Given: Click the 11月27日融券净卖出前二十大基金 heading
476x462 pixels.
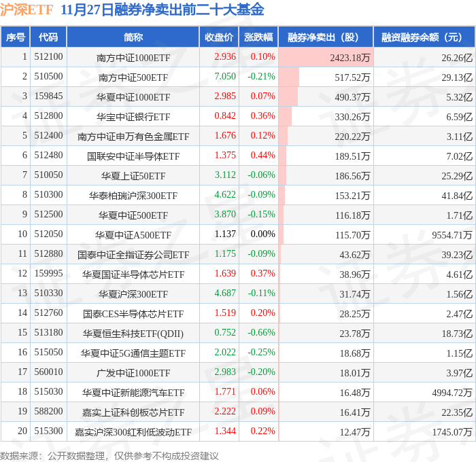Looking at the screenshot, I should coord(163,10).
